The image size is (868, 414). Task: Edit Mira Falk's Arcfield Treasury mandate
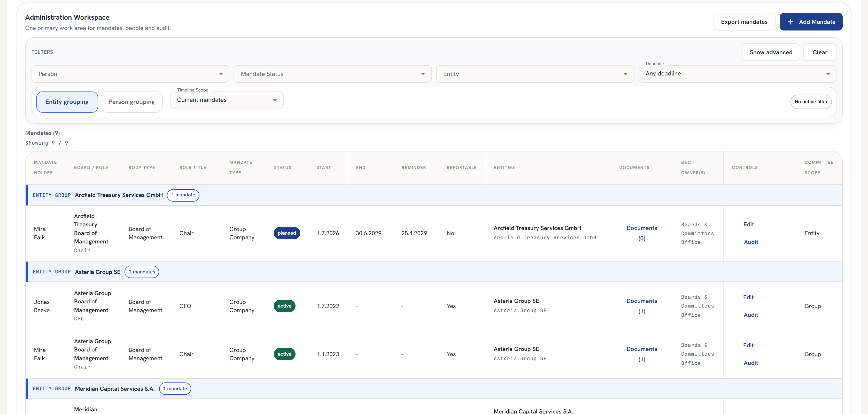pos(748,225)
